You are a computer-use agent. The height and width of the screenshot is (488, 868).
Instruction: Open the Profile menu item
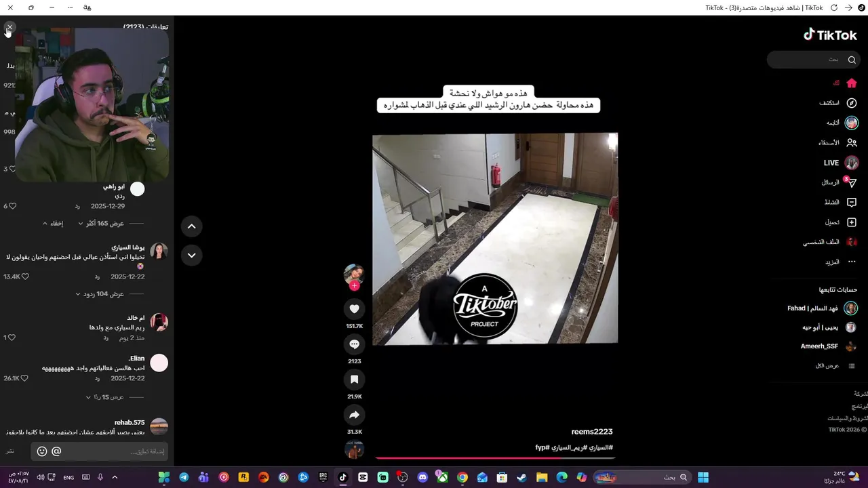pos(831,242)
